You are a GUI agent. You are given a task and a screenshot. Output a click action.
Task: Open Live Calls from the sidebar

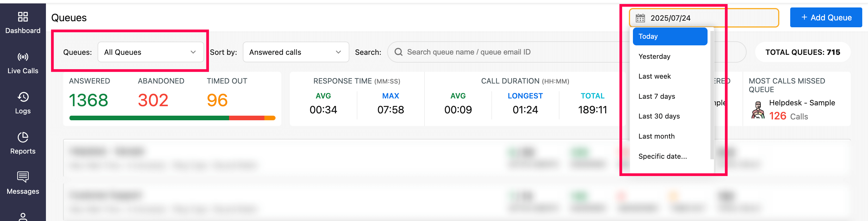23,63
